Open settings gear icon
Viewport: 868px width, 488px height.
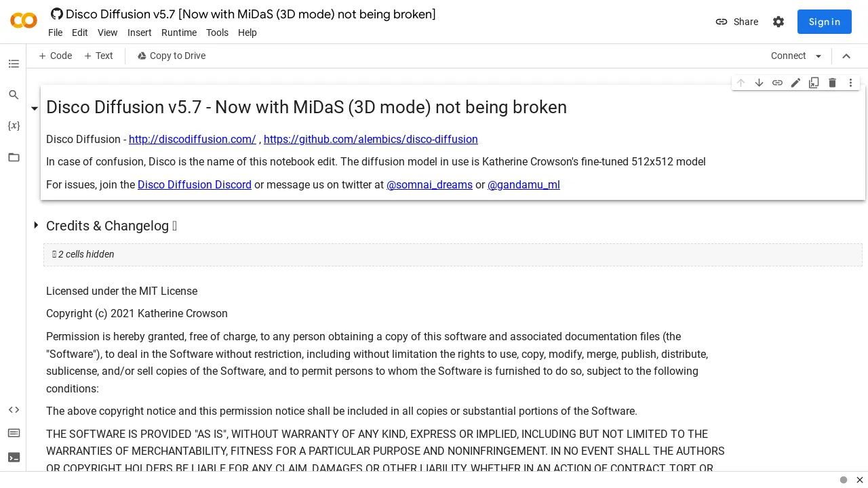pyautogui.click(x=778, y=22)
